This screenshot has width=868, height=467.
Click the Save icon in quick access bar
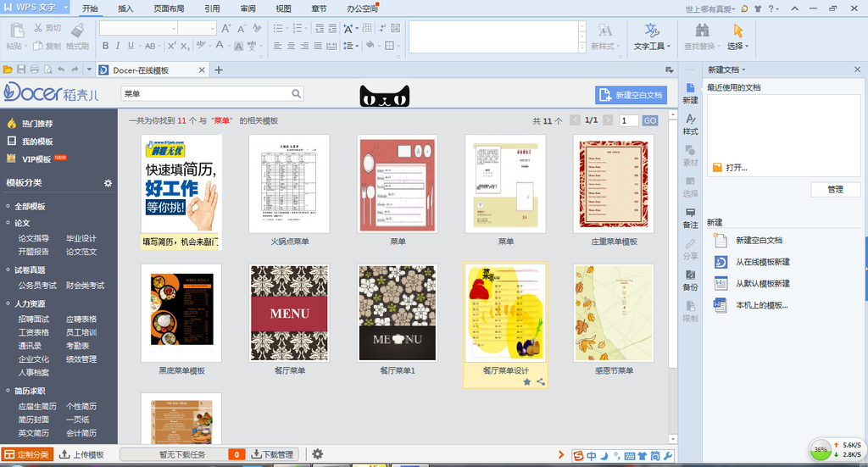point(21,69)
